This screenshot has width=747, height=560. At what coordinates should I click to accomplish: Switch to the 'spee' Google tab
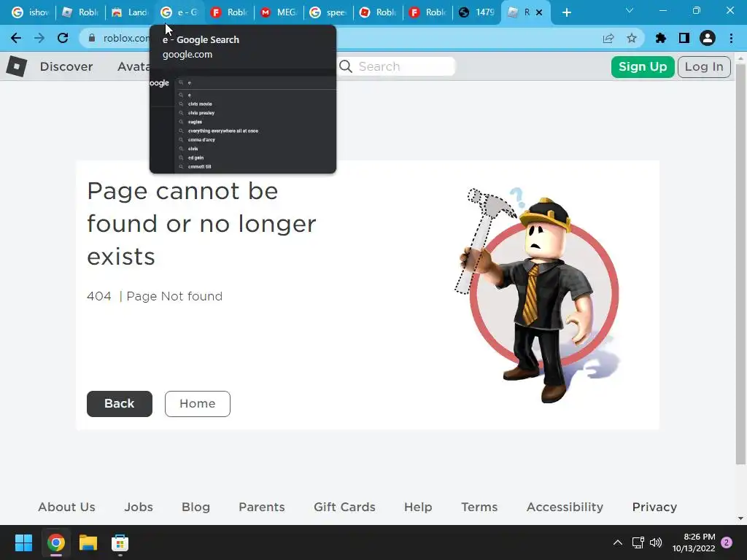[329, 12]
